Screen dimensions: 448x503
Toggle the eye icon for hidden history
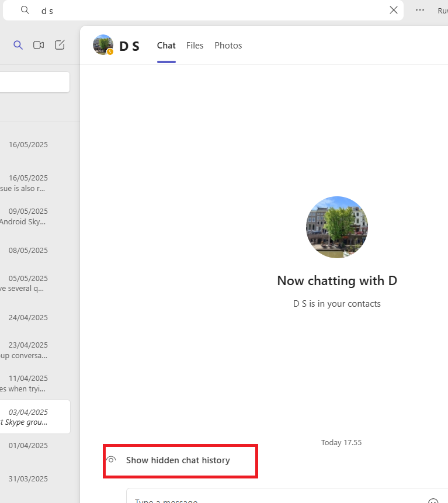(x=111, y=460)
